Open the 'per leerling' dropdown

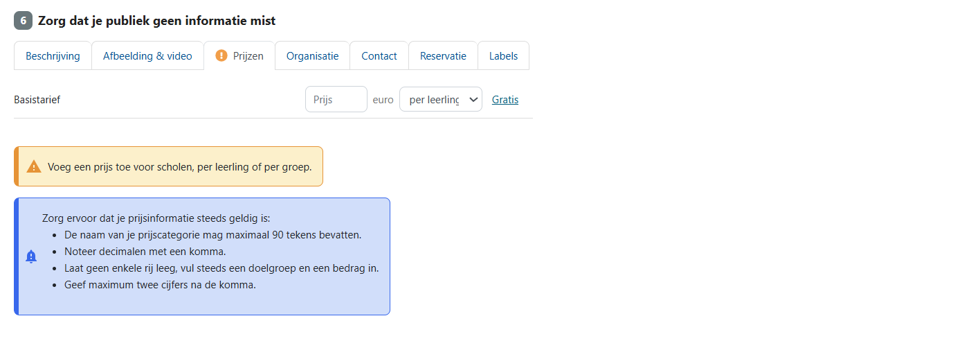point(435,100)
